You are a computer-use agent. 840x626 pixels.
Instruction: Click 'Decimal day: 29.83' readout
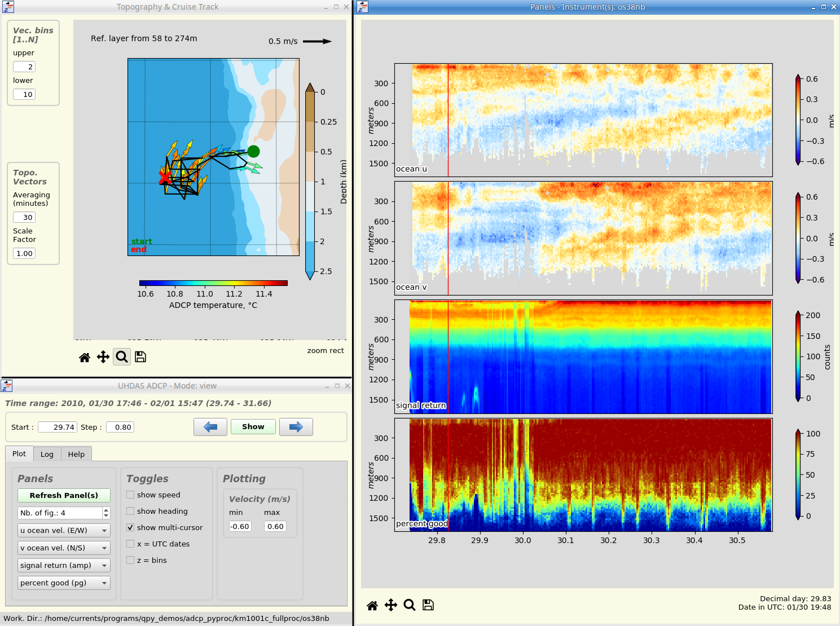point(795,598)
